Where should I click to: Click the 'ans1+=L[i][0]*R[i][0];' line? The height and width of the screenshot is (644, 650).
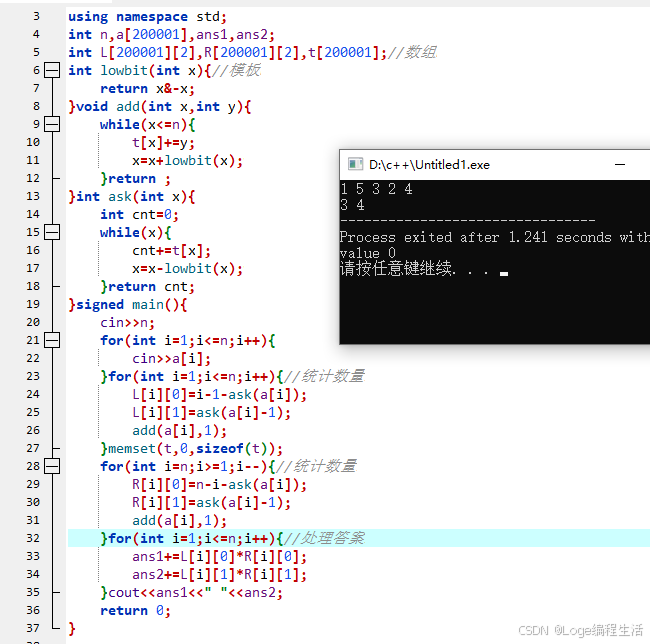219,557
